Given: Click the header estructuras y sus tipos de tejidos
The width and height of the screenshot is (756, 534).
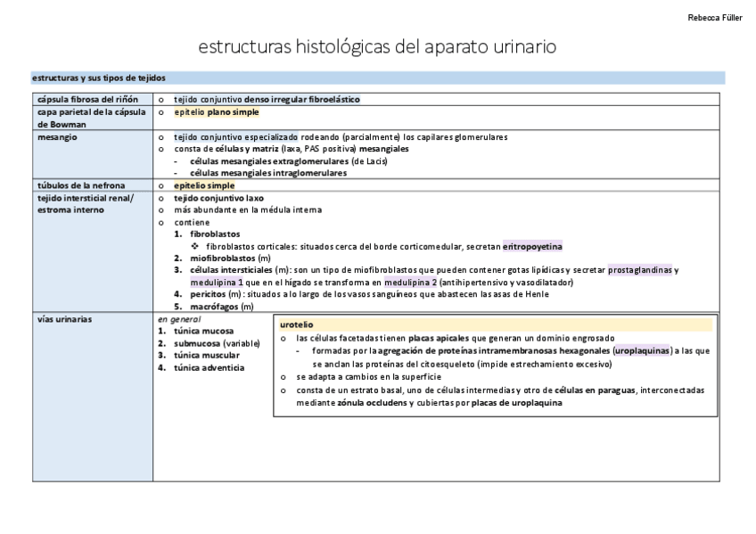Looking at the screenshot, I should tap(98, 77).
